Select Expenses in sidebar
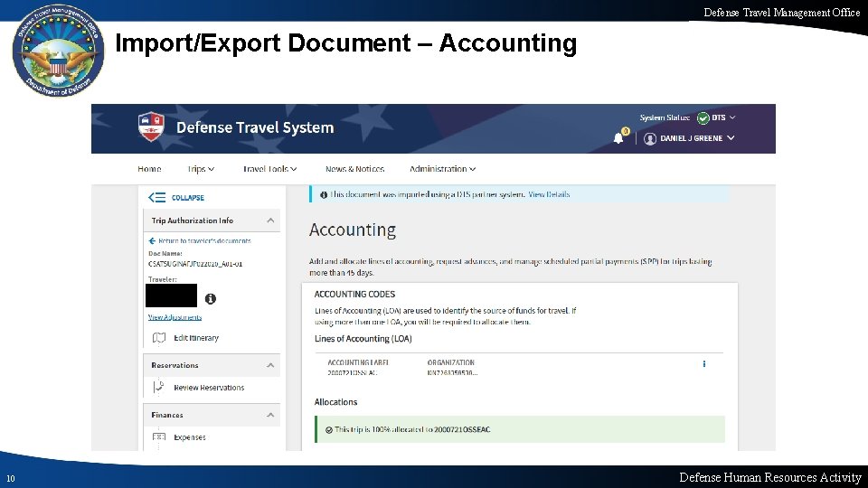Viewport: 868px width, 488px height. pos(189,437)
